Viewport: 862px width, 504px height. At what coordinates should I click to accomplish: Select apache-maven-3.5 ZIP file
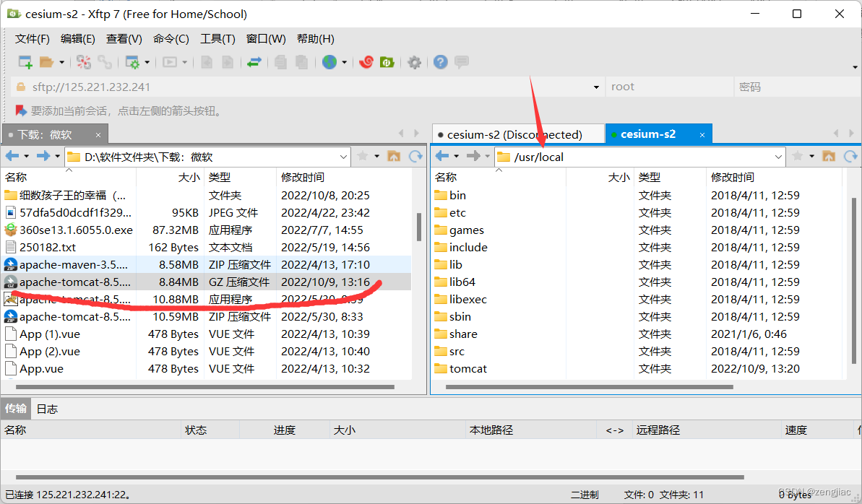pyautogui.click(x=207, y=265)
